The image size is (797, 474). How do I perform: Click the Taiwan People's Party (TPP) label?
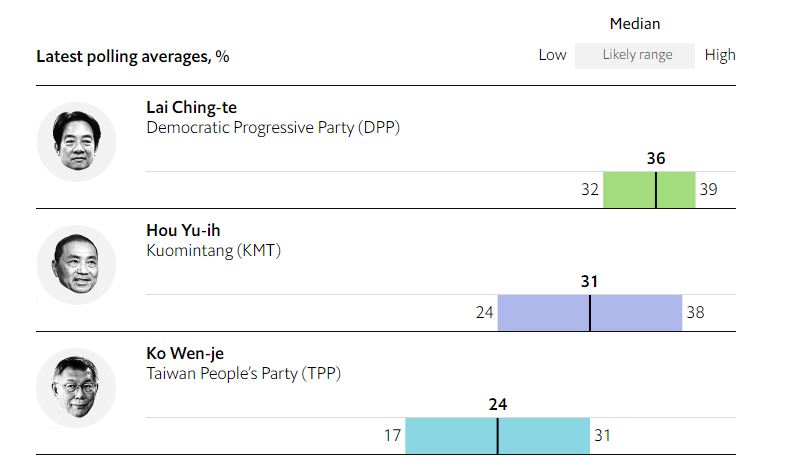tap(243, 373)
